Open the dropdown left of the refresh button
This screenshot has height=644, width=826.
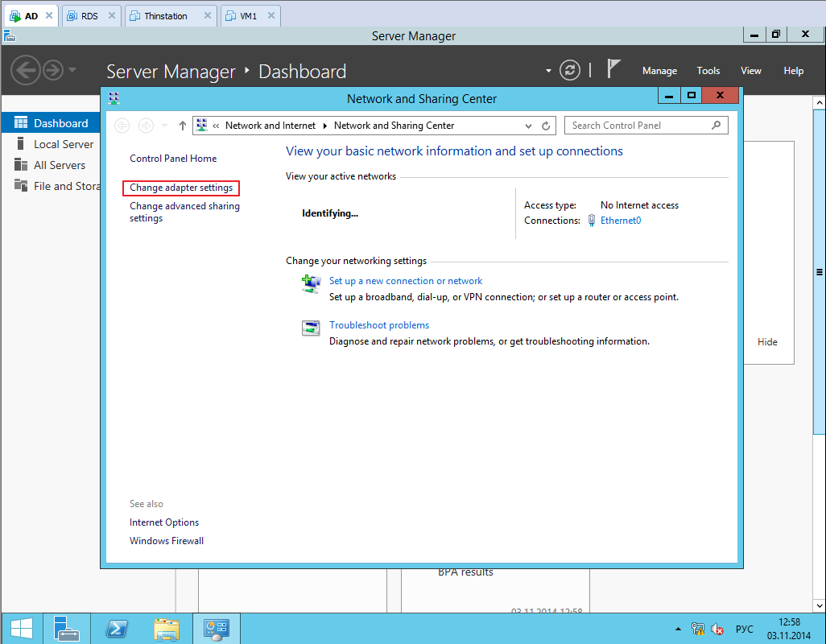(x=548, y=71)
